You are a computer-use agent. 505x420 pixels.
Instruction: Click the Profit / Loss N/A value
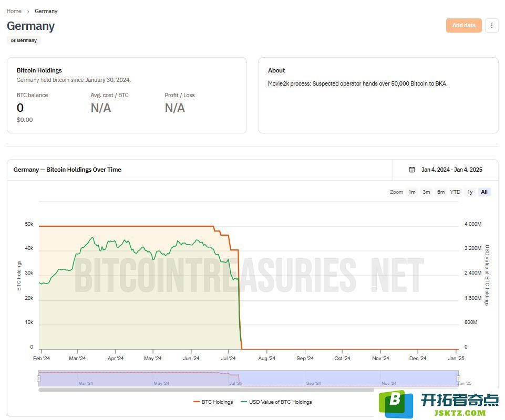pyautogui.click(x=175, y=108)
